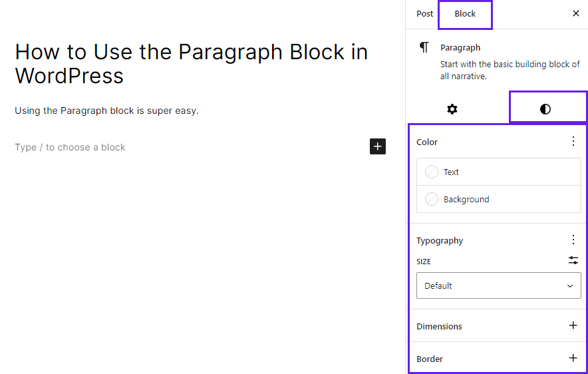
Task: Select the Block tab
Action: click(465, 14)
